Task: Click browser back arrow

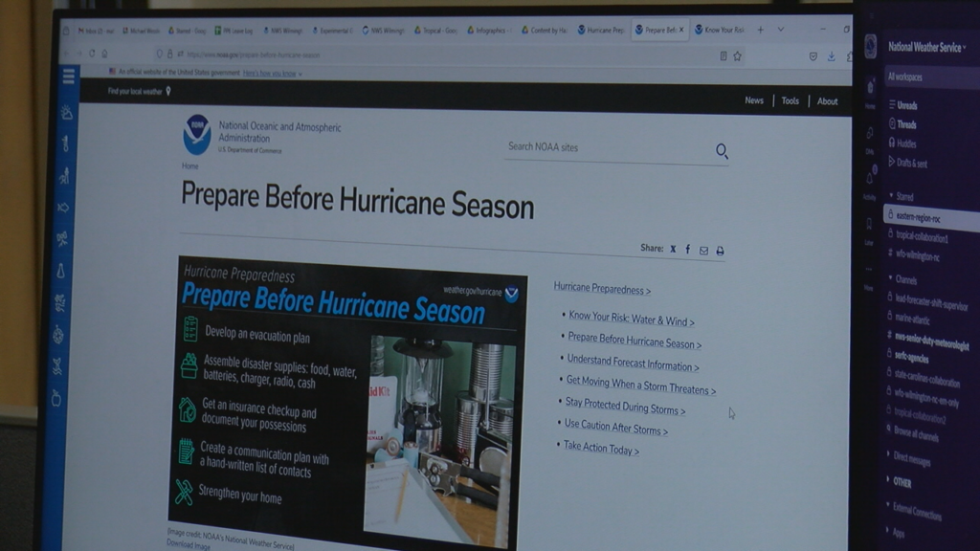Action: tap(66, 54)
